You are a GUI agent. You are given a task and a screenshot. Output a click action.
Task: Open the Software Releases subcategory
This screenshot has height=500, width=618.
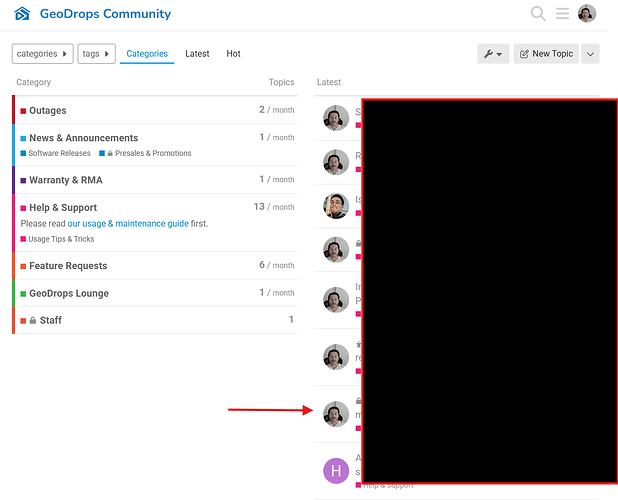click(x=59, y=153)
